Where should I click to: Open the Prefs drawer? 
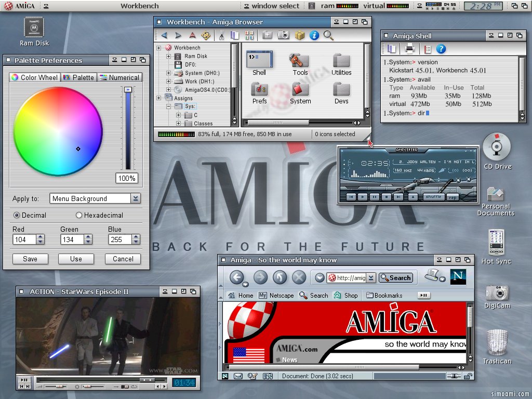click(260, 93)
